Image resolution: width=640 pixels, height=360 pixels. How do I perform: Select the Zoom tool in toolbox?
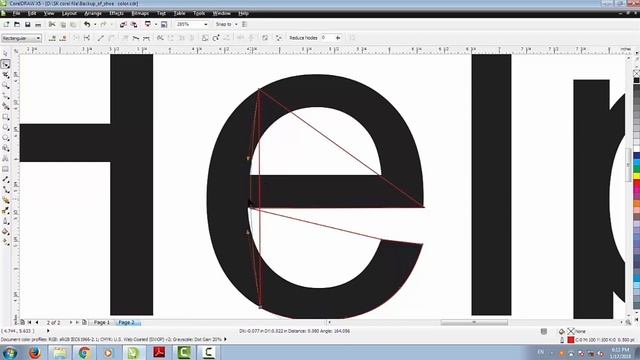pos(5,85)
